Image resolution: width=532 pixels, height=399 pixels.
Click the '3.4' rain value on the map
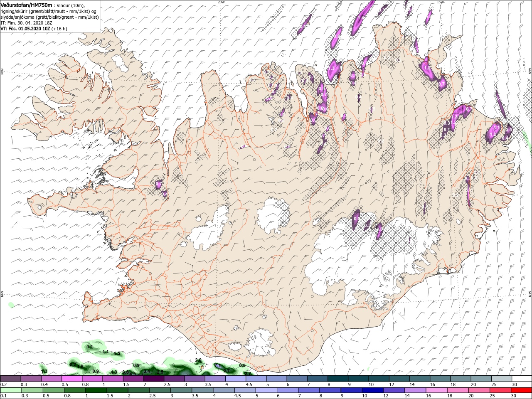click(147, 371)
